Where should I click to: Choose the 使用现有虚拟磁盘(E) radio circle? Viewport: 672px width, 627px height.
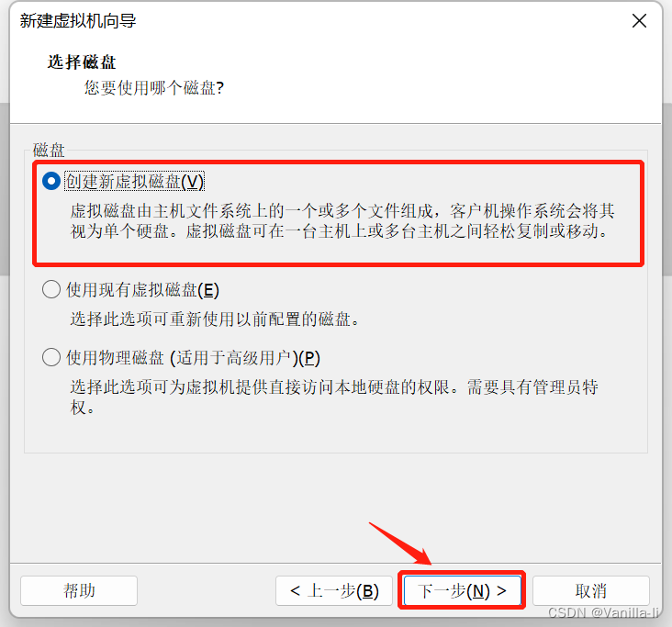51,289
